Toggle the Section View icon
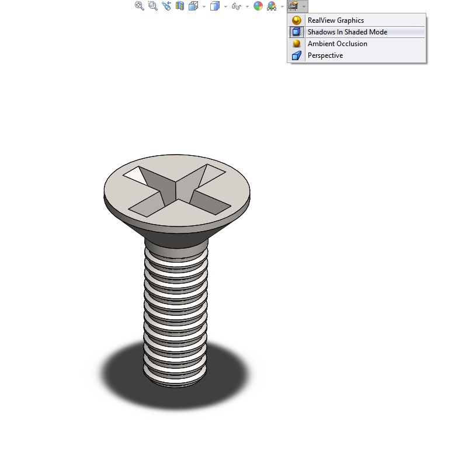The width and height of the screenshot is (476, 450). [180, 6]
